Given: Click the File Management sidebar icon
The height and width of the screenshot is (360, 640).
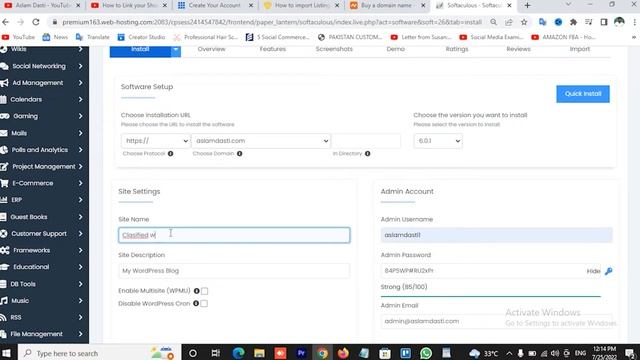Looking at the screenshot, I should coord(3,334).
